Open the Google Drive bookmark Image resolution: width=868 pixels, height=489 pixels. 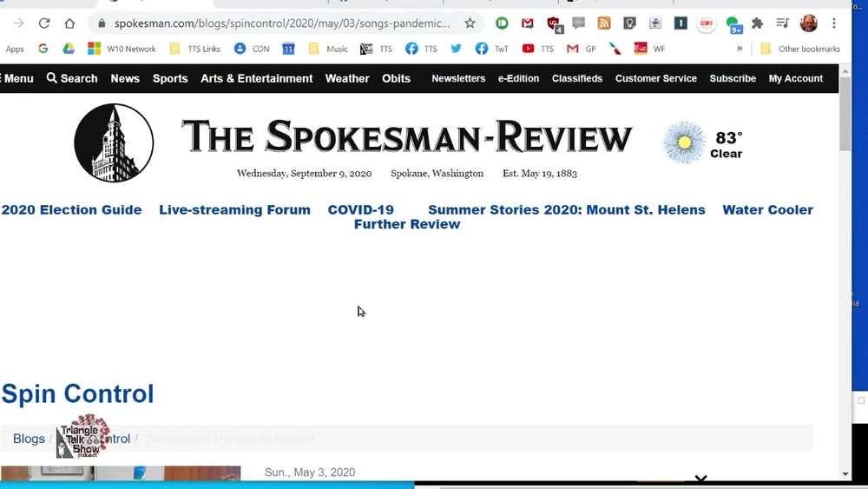click(69, 49)
